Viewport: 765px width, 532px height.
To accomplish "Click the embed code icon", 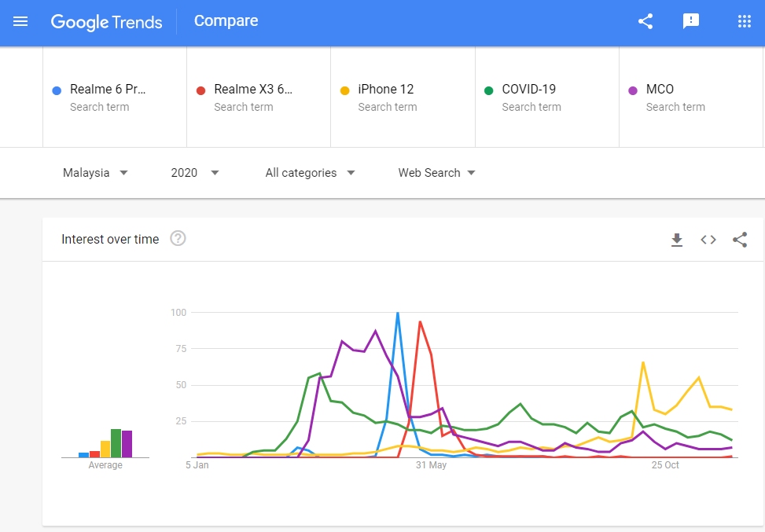I will tap(708, 240).
